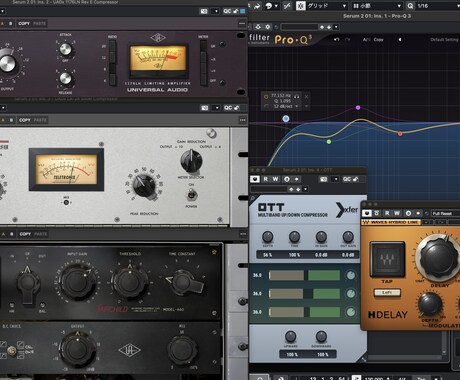Click the Pro-Q 3 previous preset arrow

click(x=400, y=40)
